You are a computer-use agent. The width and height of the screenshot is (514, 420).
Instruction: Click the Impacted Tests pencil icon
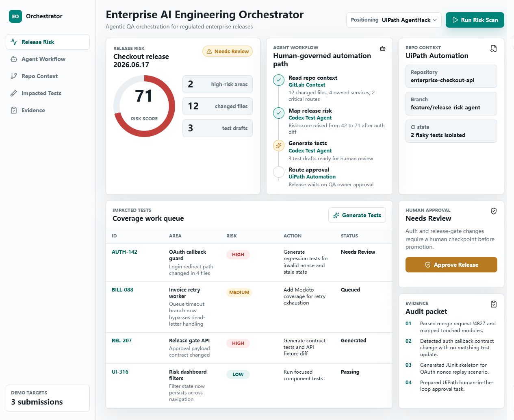tap(14, 93)
